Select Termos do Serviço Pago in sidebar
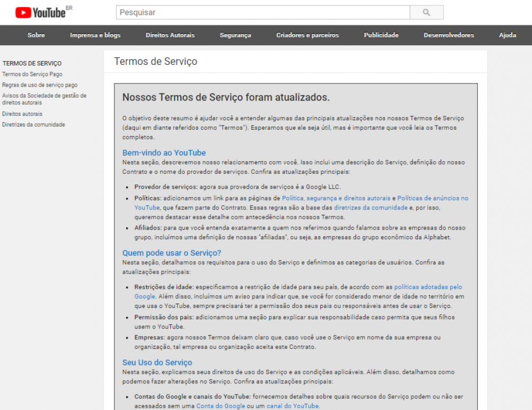Image resolution: width=532 pixels, height=410 pixels. (34, 74)
